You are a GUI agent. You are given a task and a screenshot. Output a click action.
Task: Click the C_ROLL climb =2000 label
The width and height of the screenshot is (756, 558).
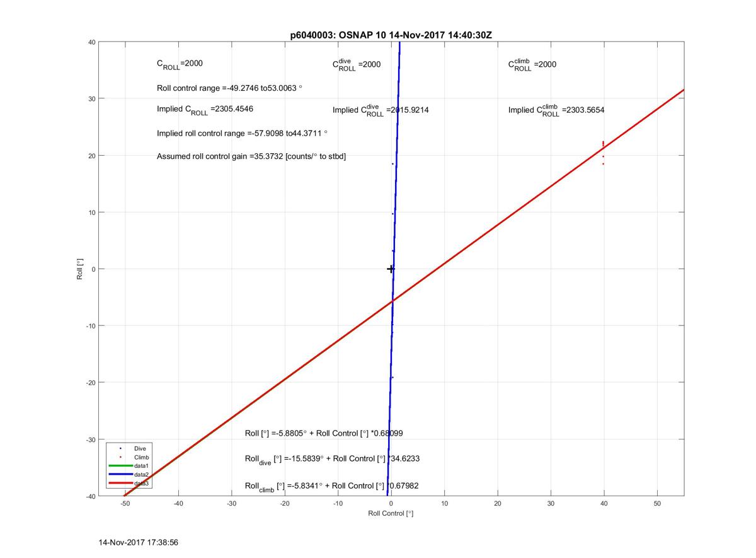click(x=532, y=64)
